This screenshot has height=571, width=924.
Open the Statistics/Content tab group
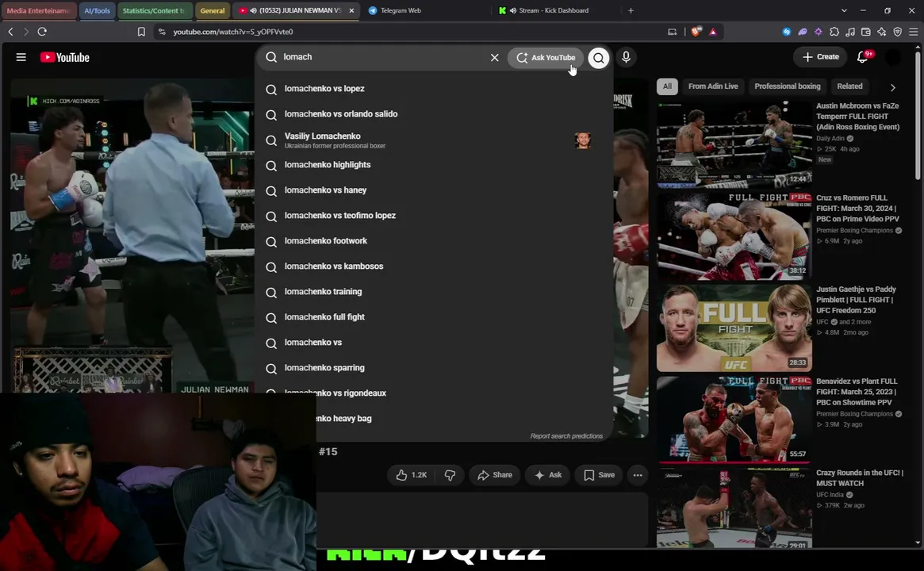[154, 10]
